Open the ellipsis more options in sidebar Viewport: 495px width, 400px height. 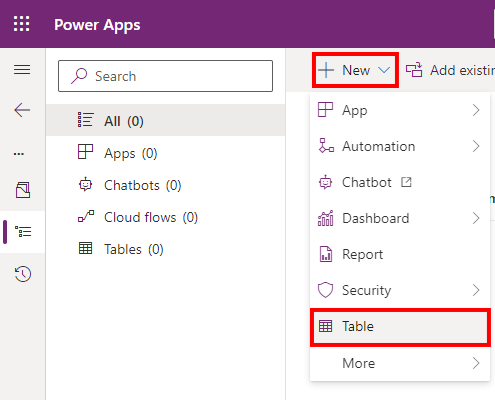pyautogui.click(x=19, y=154)
